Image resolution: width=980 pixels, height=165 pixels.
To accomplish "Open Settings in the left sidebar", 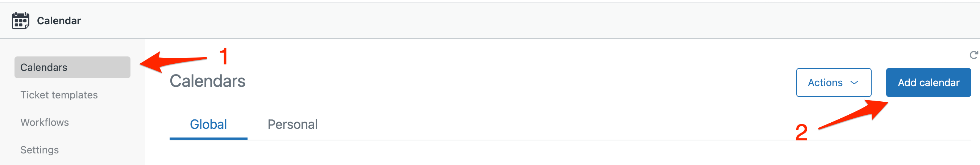I will (40, 150).
